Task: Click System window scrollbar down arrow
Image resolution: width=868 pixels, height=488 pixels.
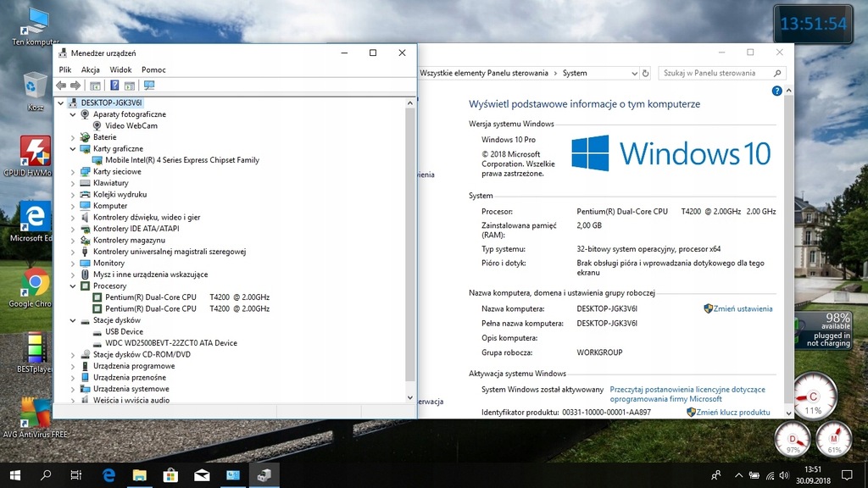Action: [x=788, y=413]
